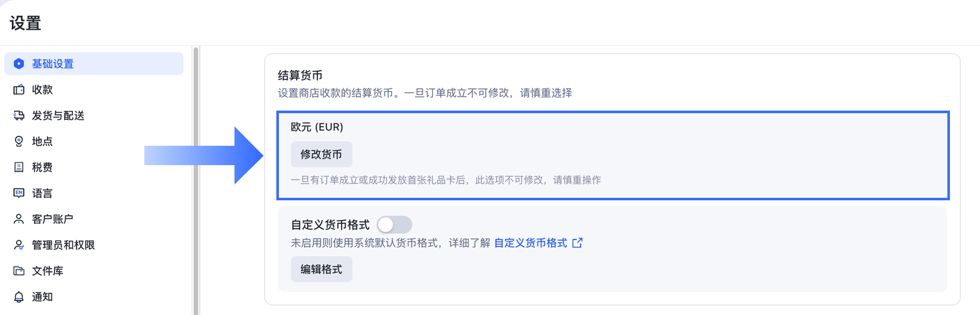Click the 客户账户 person icon
The height and width of the screenshot is (315, 980).
[x=19, y=219]
